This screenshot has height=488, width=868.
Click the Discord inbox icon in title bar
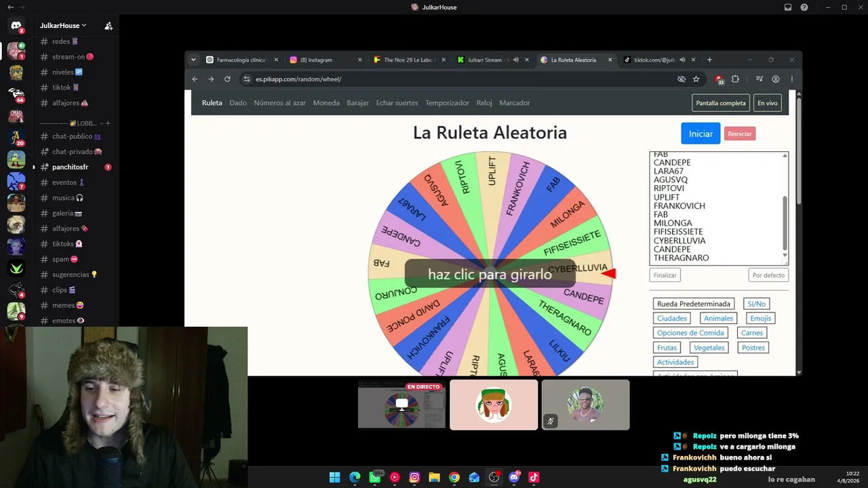(788, 7)
